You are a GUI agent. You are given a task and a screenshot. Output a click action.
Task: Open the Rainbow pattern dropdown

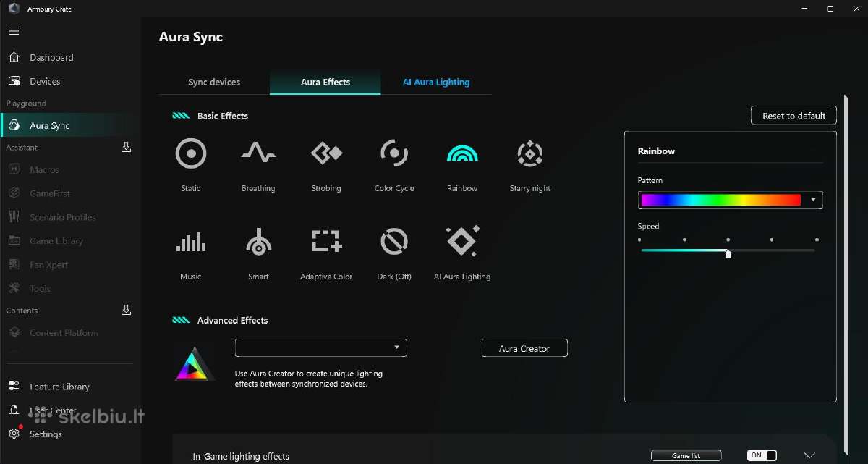(x=814, y=200)
